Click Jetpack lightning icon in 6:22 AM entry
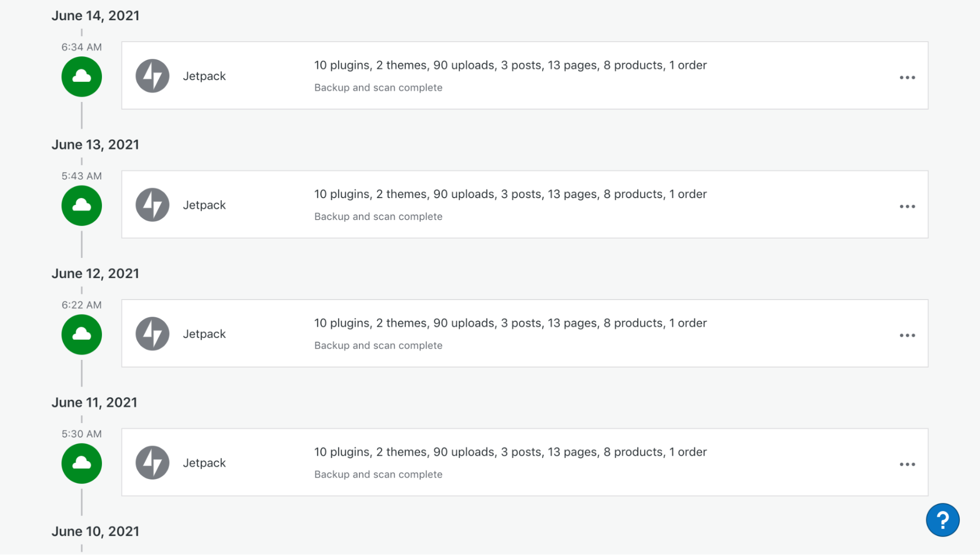Screen dimensions: 980x555 tap(152, 334)
